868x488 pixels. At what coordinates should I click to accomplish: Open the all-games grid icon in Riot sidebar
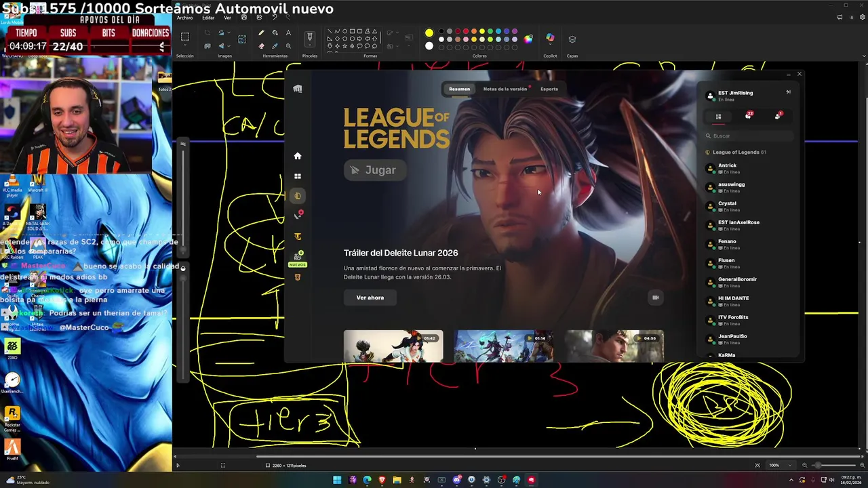point(297,176)
